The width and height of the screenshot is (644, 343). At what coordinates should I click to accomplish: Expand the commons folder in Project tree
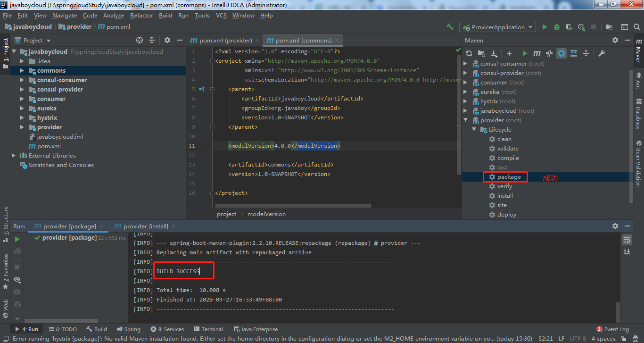point(22,71)
